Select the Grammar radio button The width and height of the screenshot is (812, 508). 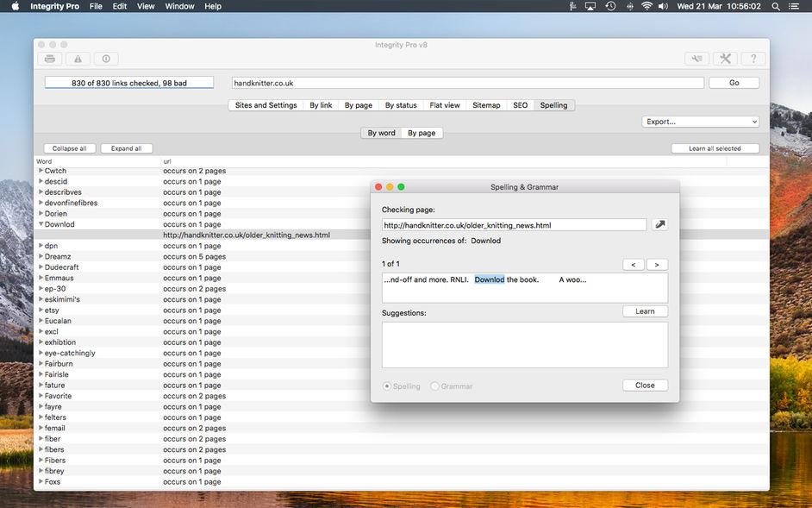[435, 386]
